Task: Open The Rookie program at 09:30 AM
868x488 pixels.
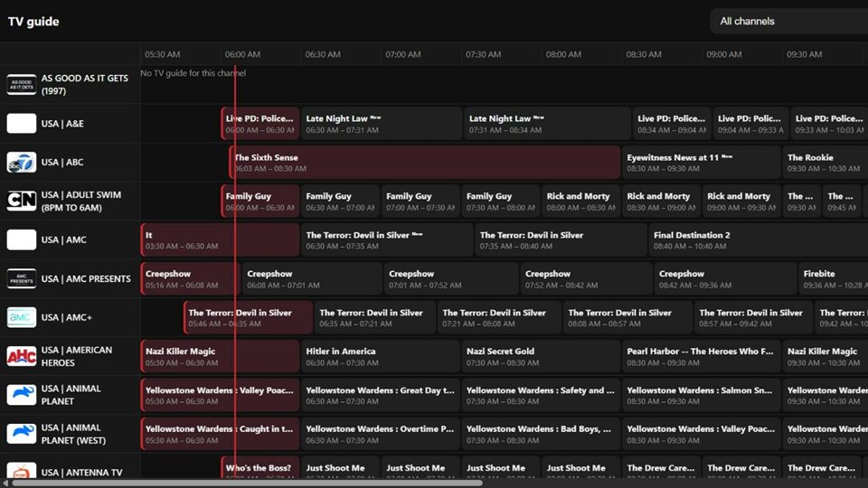Action: point(825,163)
